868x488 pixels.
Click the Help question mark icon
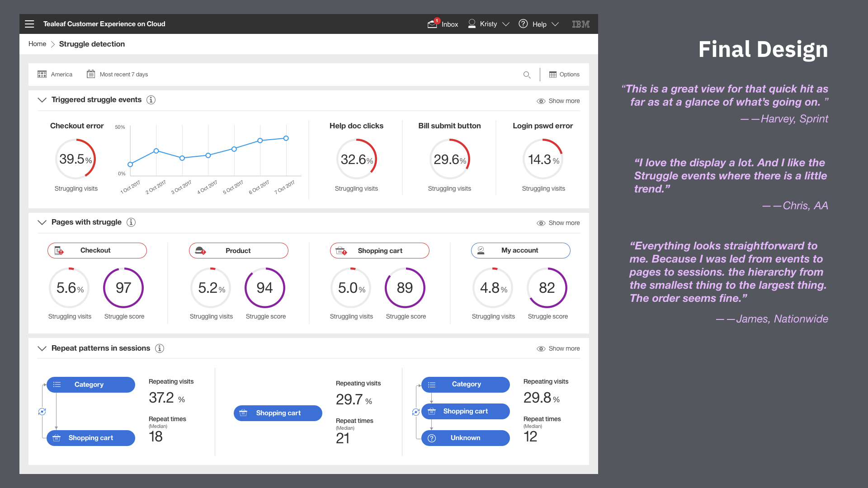523,23
